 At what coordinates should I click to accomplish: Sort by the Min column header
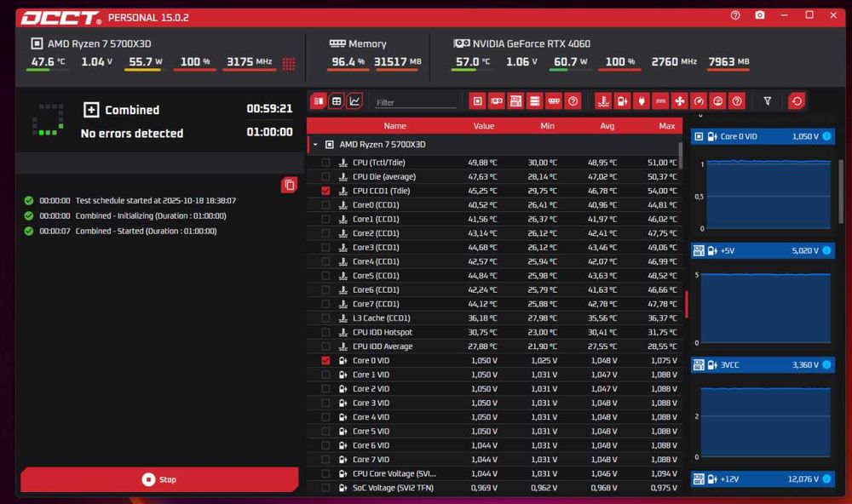(x=547, y=125)
